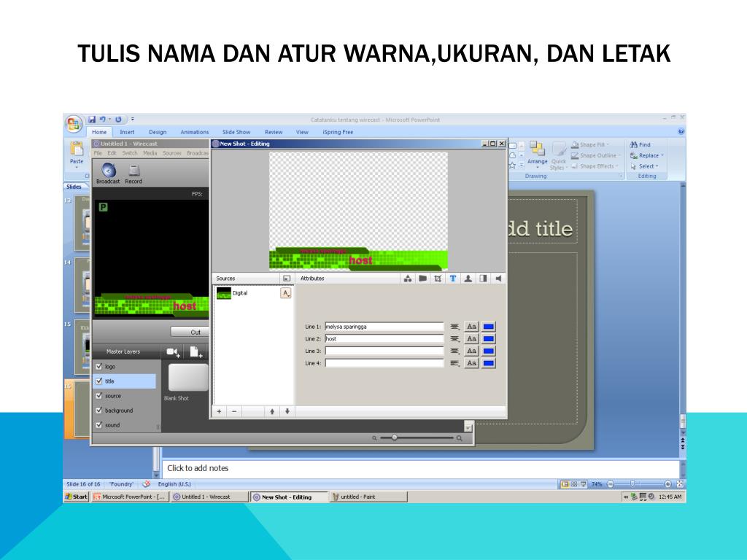Remove source with the minus button

234,411
